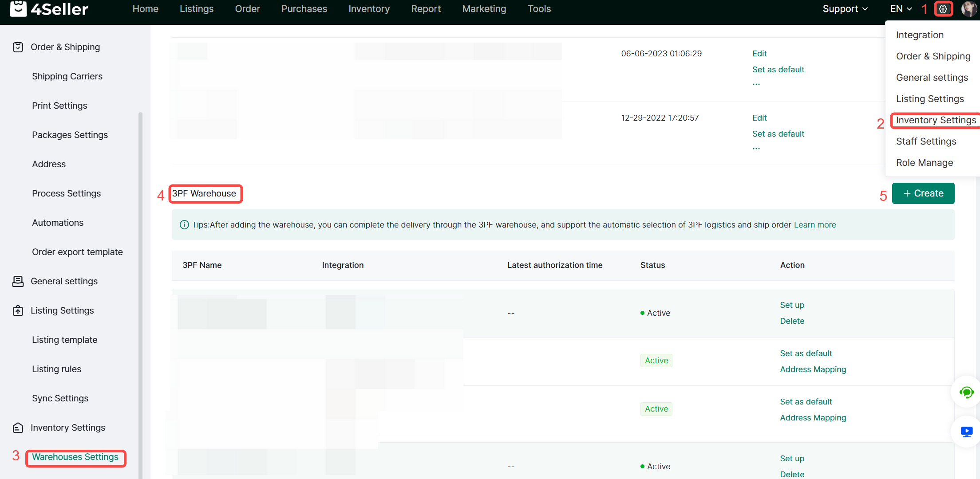This screenshot has width=980, height=479.
Task: Expand the Support dropdown
Action: (x=845, y=9)
